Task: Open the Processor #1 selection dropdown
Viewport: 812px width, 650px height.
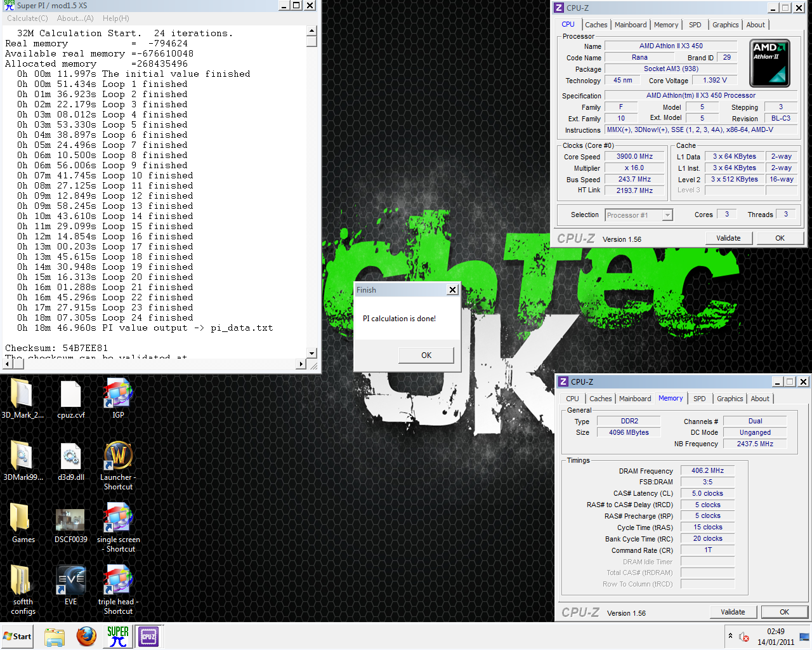Action: 638,215
